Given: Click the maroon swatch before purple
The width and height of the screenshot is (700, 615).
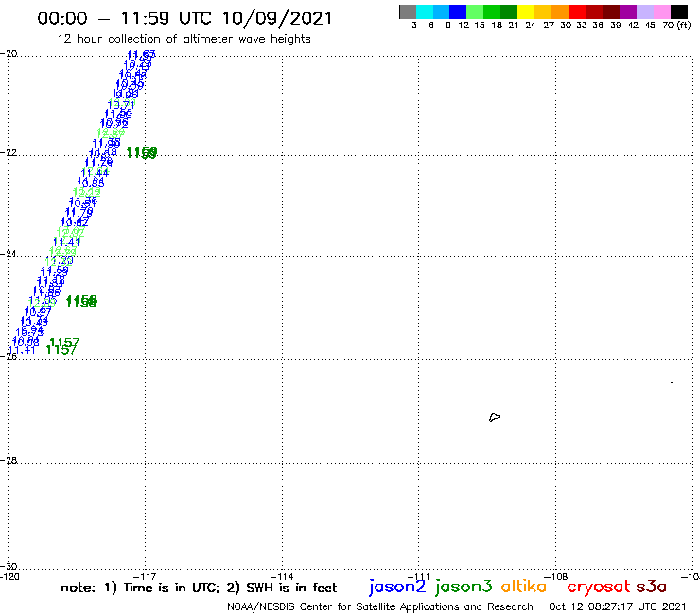Looking at the screenshot, I should tap(611, 11).
